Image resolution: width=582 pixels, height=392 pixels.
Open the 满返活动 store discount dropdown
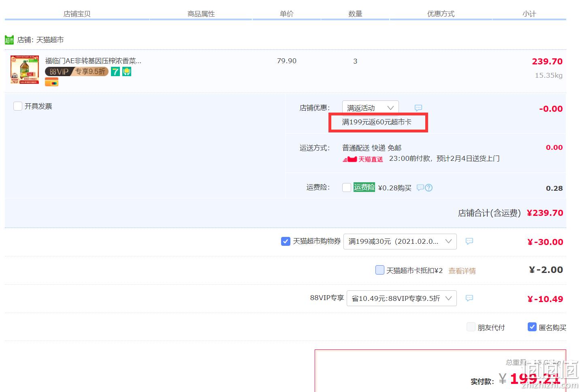point(371,108)
